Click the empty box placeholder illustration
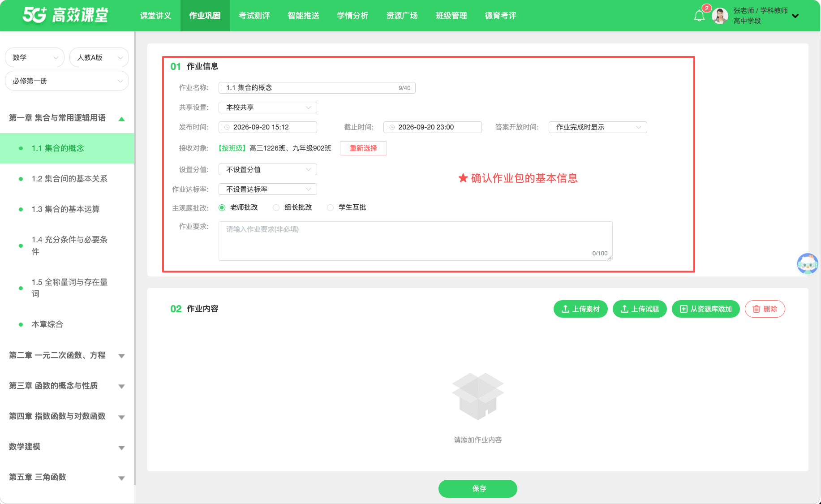This screenshot has width=821, height=504. click(478, 396)
